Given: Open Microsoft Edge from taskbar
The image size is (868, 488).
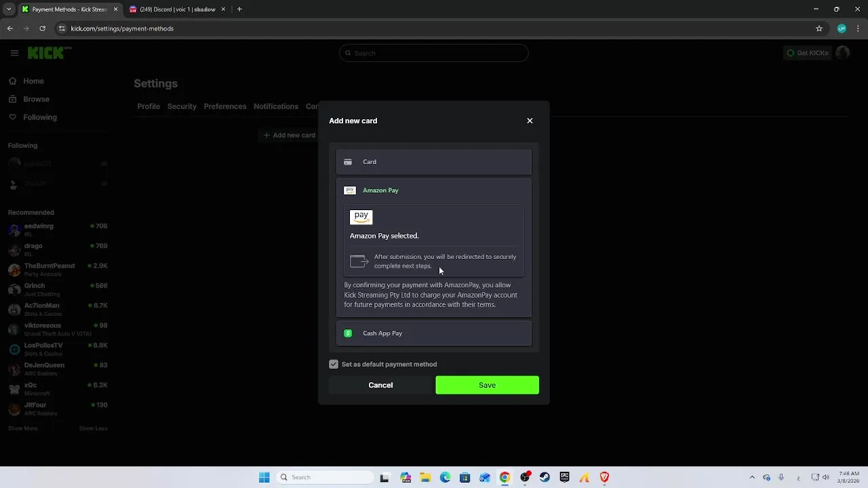Looking at the screenshot, I should pyautogui.click(x=445, y=477).
